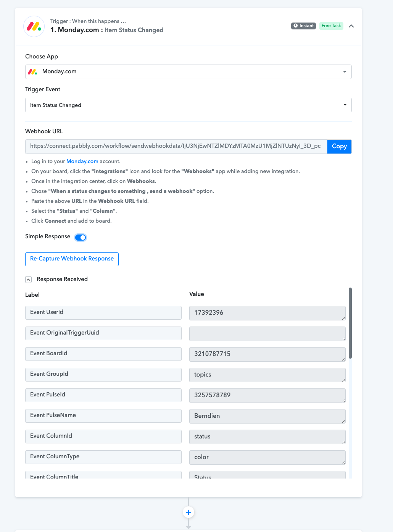Click the value field showing 3210787715

(267, 354)
